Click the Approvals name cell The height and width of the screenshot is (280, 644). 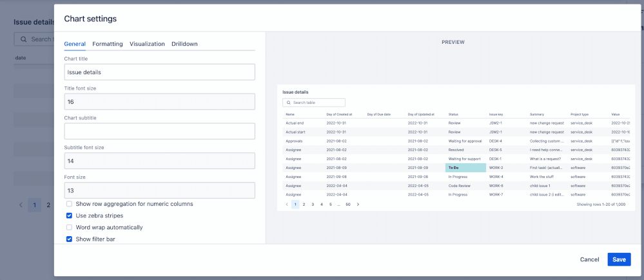294,141
